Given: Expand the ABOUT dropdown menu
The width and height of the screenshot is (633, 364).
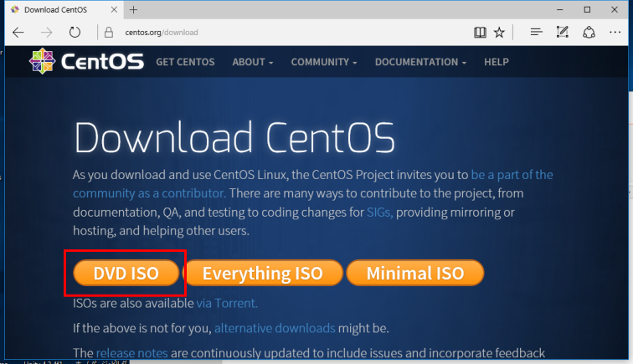Looking at the screenshot, I should click(x=253, y=62).
